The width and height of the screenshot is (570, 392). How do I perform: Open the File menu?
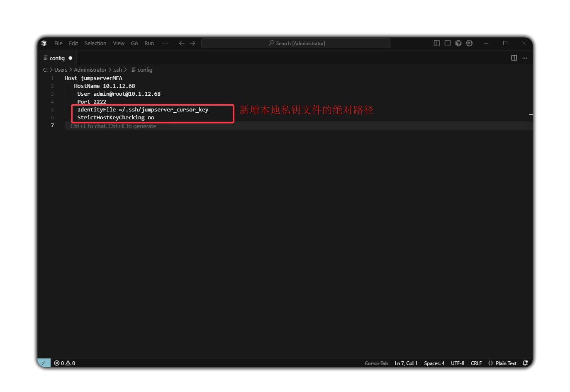point(58,43)
